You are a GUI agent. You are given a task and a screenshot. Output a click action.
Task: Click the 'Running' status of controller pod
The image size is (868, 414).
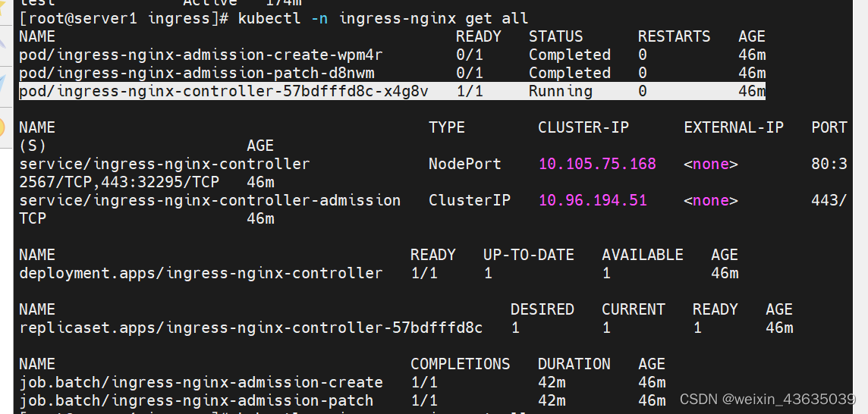(560, 91)
